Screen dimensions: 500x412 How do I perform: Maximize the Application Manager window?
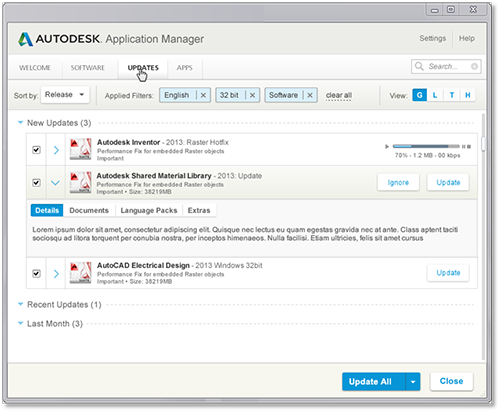click(x=451, y=9)
